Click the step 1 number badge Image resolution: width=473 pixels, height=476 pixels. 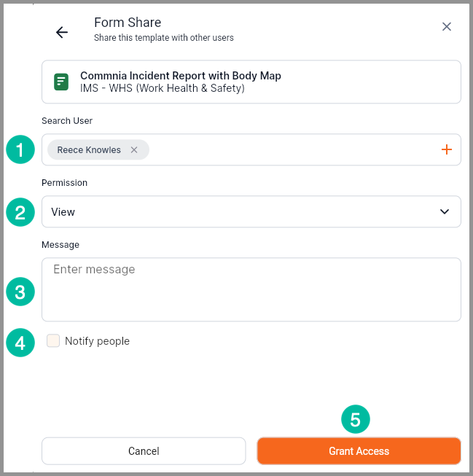coord(20,150)
